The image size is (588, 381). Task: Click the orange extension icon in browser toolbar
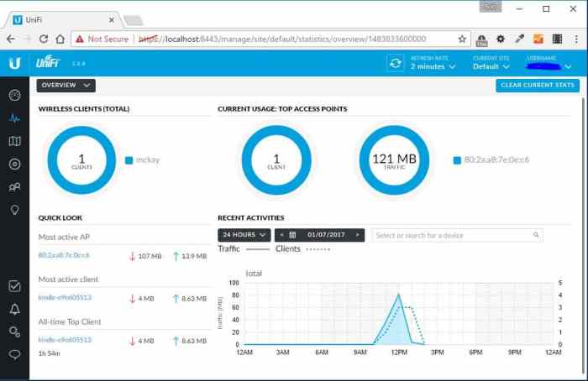(x=538, y=39)
